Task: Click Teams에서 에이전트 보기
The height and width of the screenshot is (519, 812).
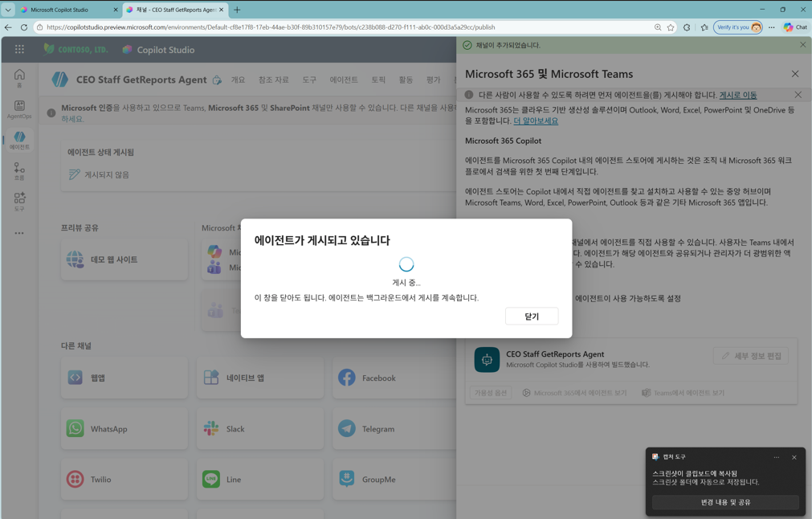Action: point(683,393)
